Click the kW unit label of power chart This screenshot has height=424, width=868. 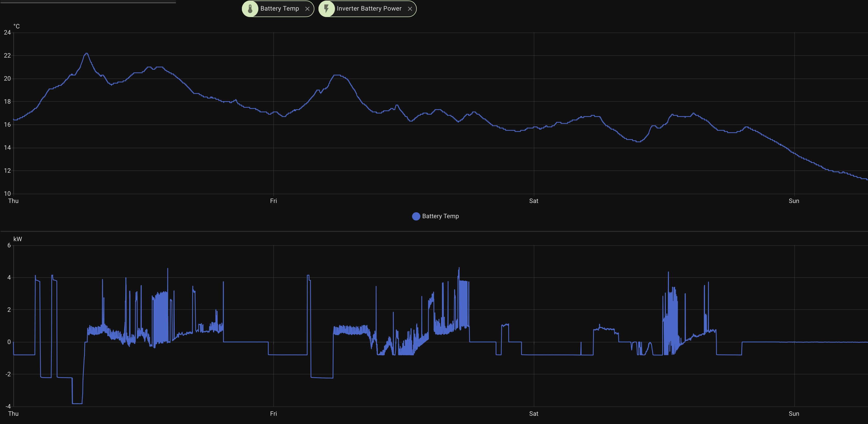coord(18,239)
